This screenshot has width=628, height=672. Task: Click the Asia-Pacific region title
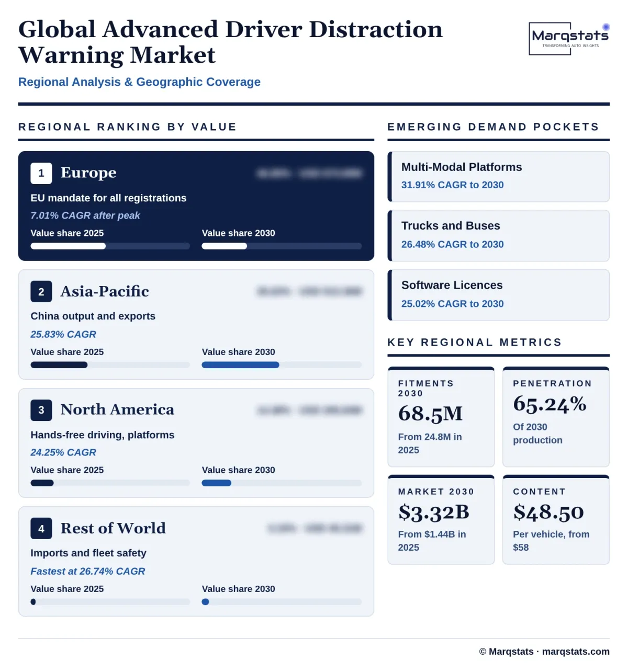(105, 291)
